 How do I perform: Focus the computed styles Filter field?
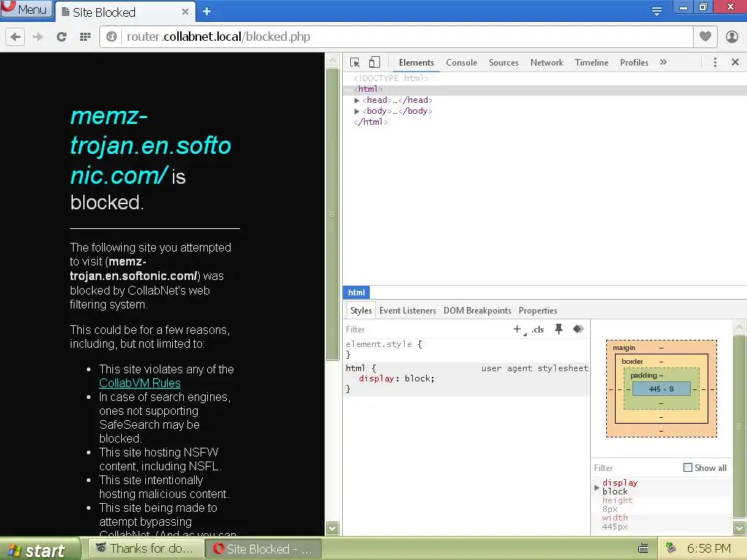636,468
